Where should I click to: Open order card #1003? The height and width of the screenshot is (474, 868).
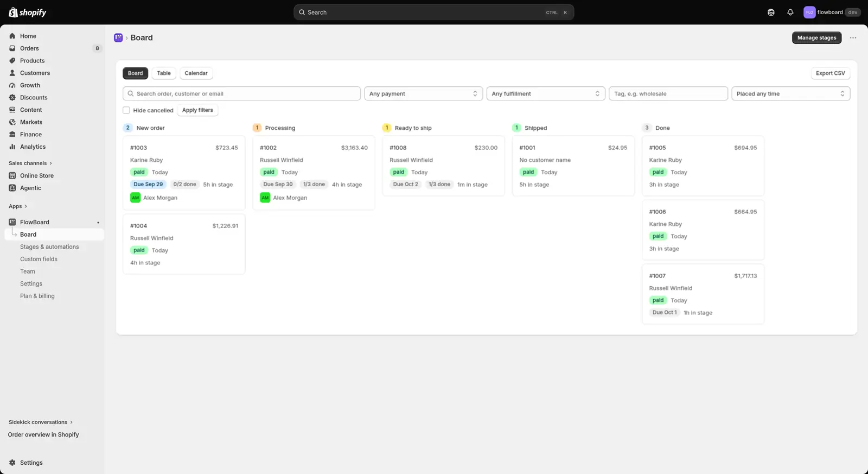click(184, 173)
